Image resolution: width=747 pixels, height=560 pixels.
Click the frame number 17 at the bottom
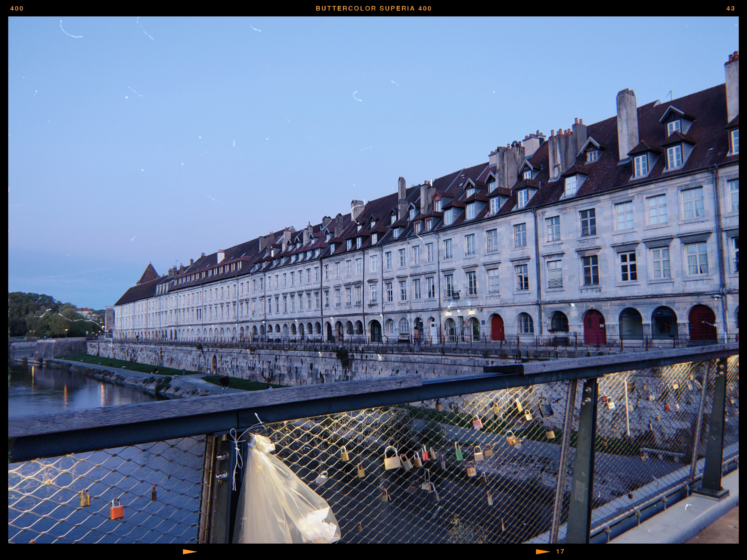(x=560, y=551)
